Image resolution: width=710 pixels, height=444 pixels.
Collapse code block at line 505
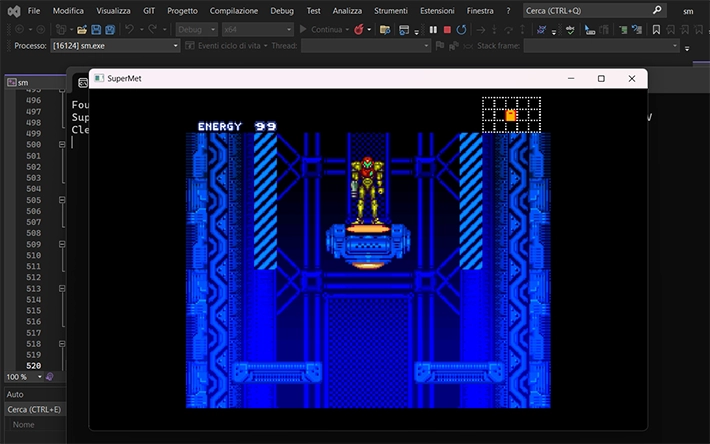pos(62,200)
